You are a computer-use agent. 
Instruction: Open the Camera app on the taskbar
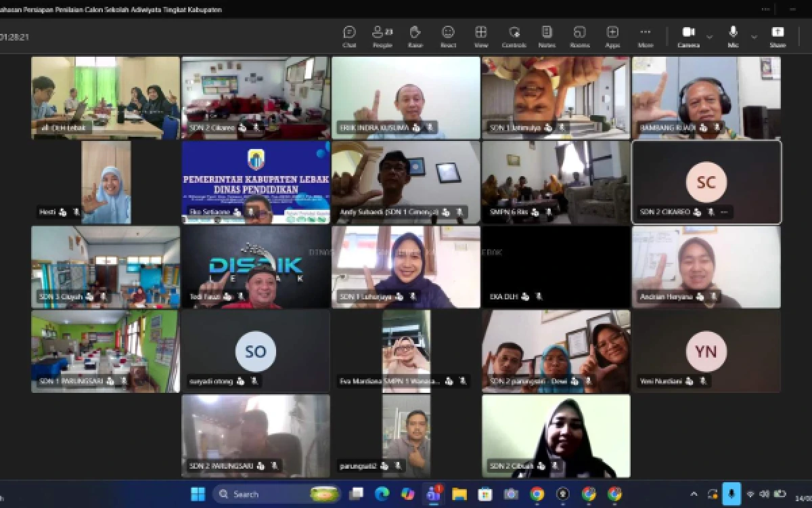(x=511, y=494)
